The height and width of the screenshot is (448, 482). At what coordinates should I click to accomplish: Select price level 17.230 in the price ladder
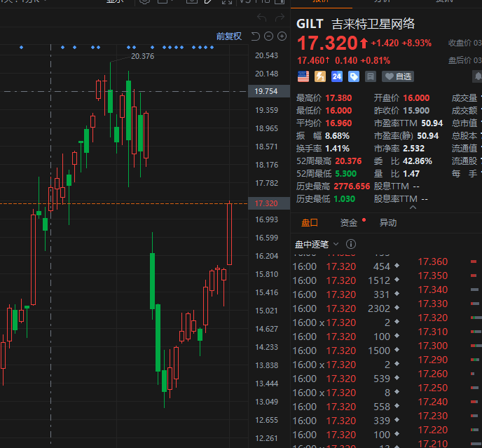pos(433,416)
